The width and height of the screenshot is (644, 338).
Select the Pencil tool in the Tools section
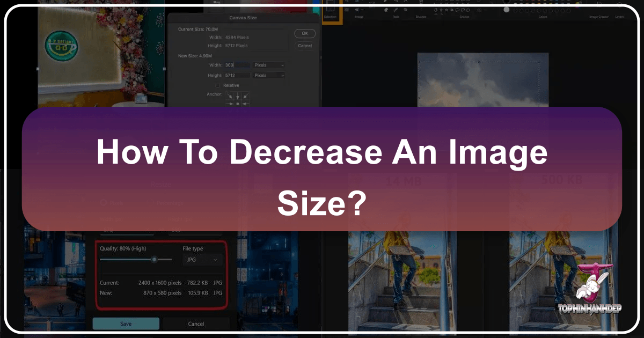(395, 10)
